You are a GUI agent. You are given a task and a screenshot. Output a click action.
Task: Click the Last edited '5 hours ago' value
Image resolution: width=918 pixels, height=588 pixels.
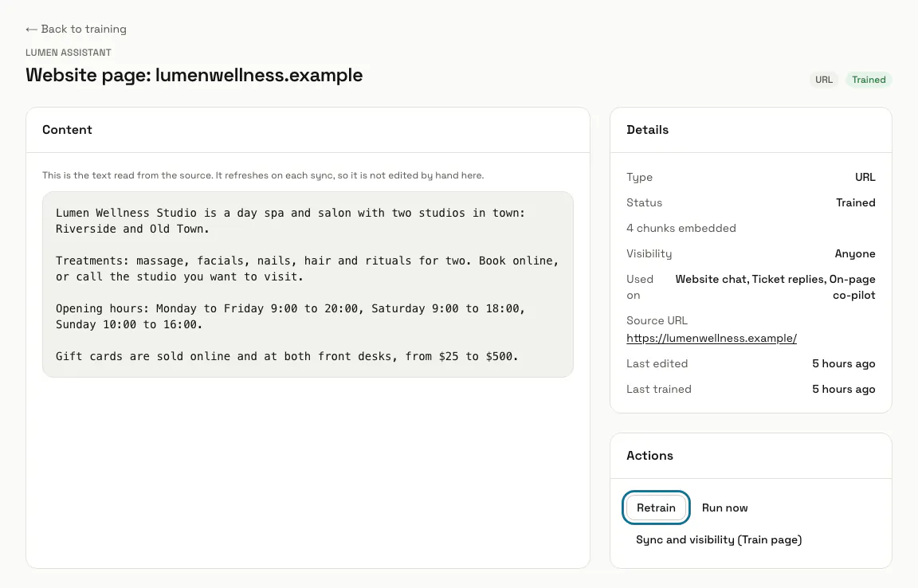[843, 363]
